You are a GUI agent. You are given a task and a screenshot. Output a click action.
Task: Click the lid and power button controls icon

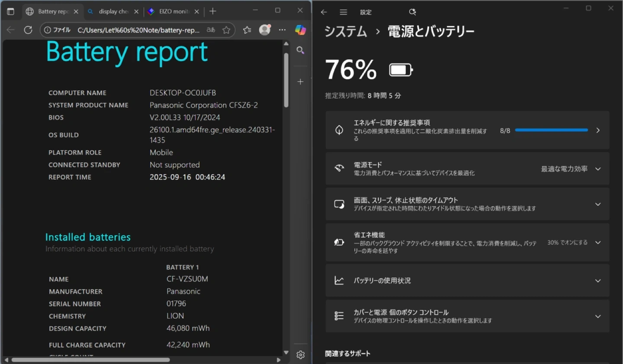coord(339,316)
